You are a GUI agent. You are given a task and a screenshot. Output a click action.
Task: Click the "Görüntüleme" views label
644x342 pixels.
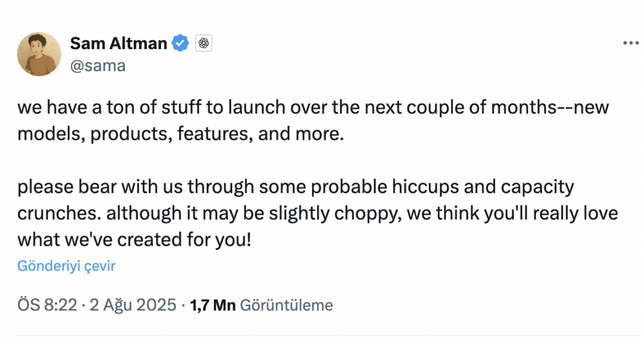(286, 306)
